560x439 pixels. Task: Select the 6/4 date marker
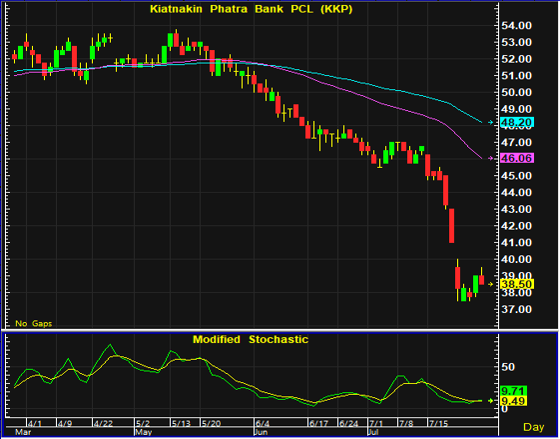[263, 424]
